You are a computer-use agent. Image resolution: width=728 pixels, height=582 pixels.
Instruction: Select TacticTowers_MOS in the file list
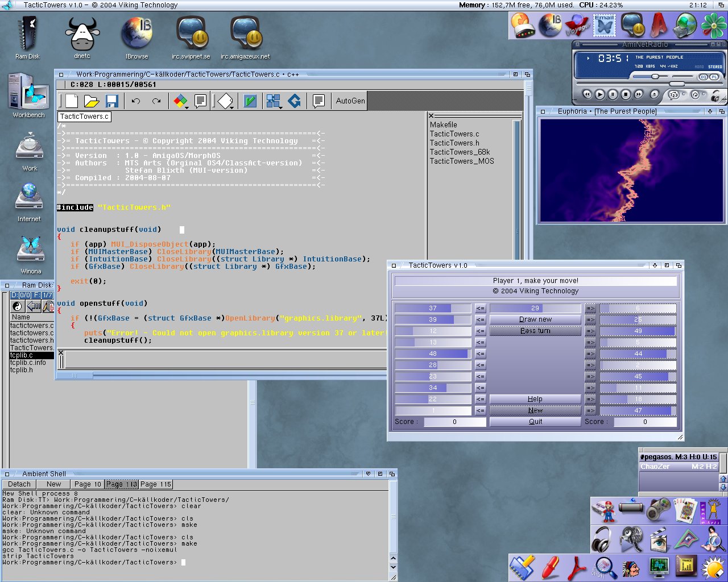[x=462, y=161]
